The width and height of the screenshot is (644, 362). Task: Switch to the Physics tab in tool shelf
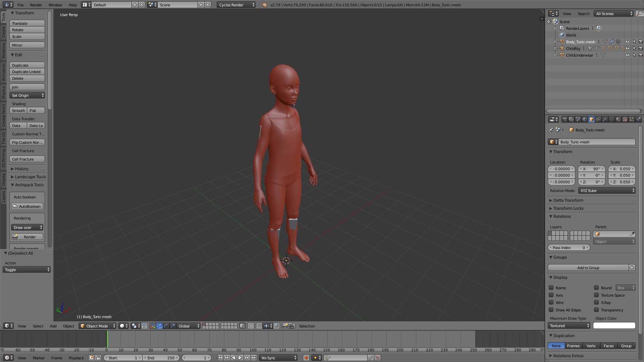point(4,92)
